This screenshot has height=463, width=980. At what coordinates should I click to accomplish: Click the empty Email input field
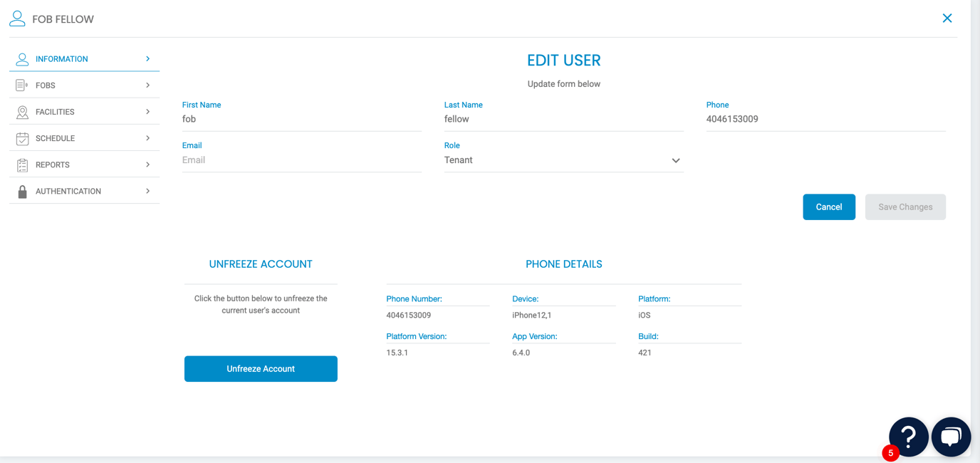tap(302, 160)
